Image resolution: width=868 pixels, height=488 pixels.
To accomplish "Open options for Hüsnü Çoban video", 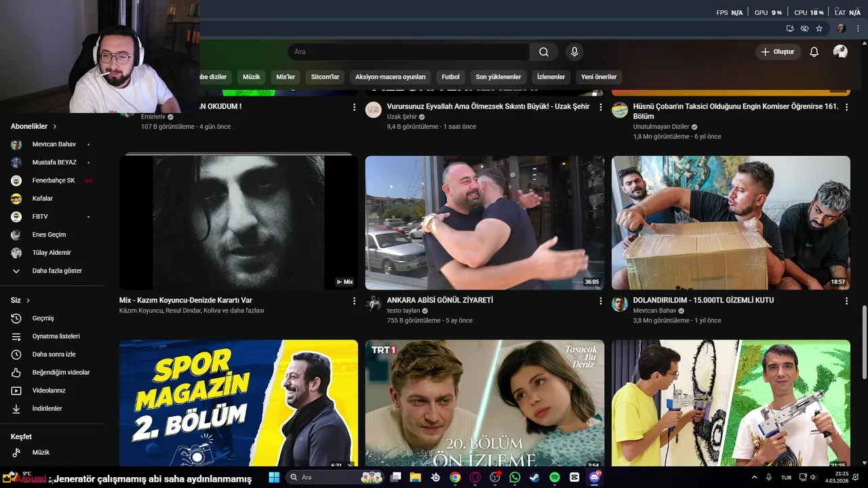I will 846,107.
